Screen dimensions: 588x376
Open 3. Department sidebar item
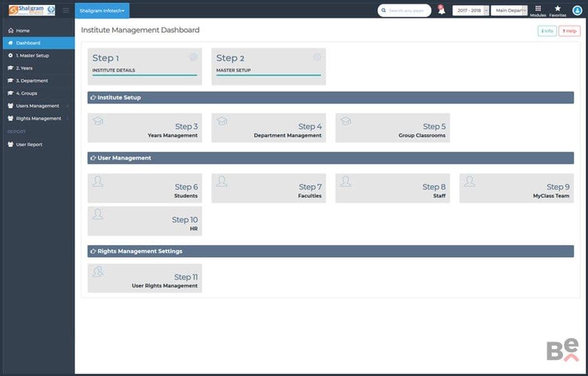point(39,81)
